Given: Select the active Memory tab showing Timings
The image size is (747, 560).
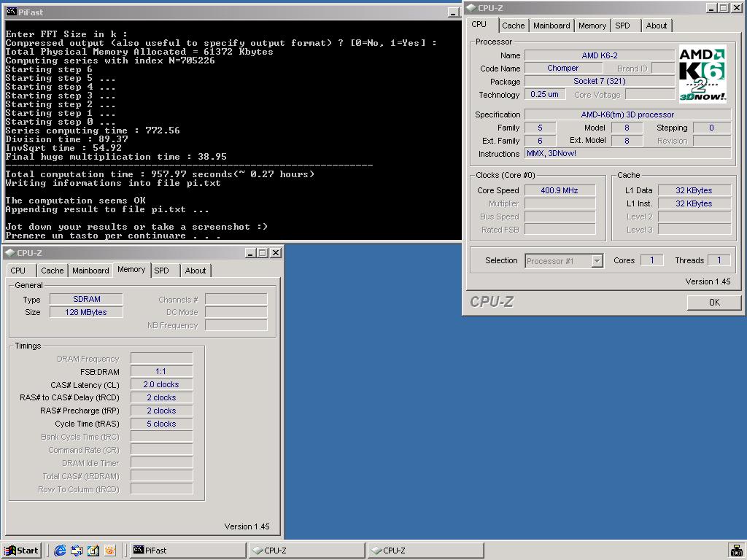Looking at the screenshot, I should (x=131, y=270).
